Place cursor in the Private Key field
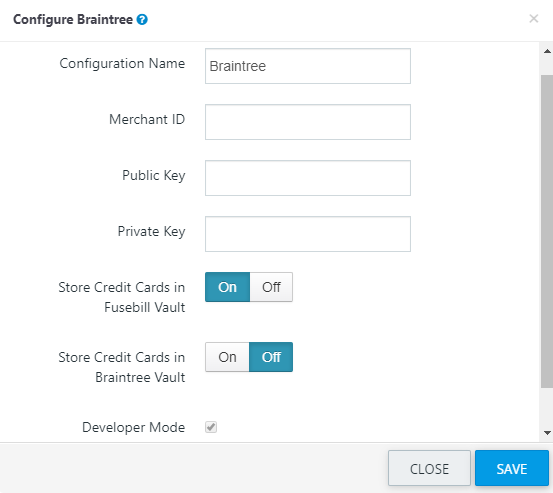This screenshot has width=553, height=493. pos(308,234)
